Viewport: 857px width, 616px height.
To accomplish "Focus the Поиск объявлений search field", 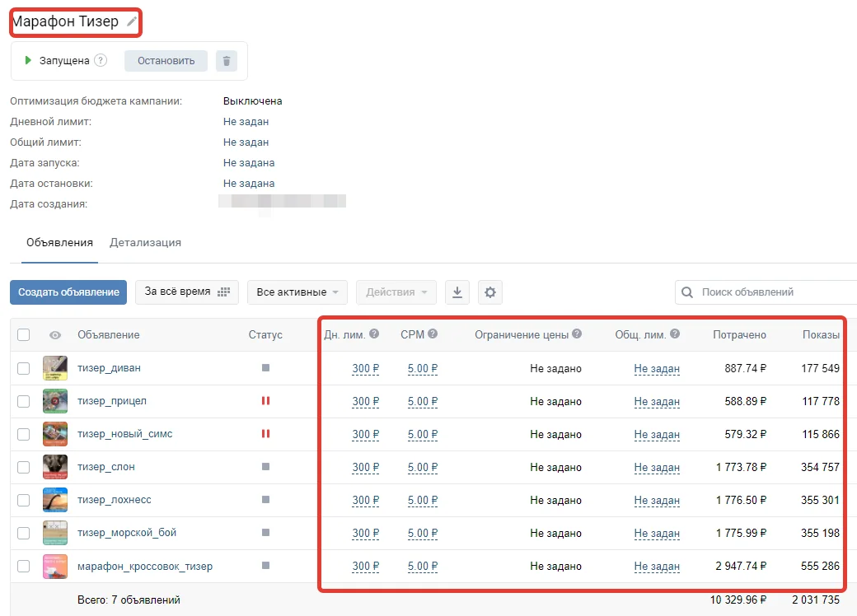I will coord(766,292).
